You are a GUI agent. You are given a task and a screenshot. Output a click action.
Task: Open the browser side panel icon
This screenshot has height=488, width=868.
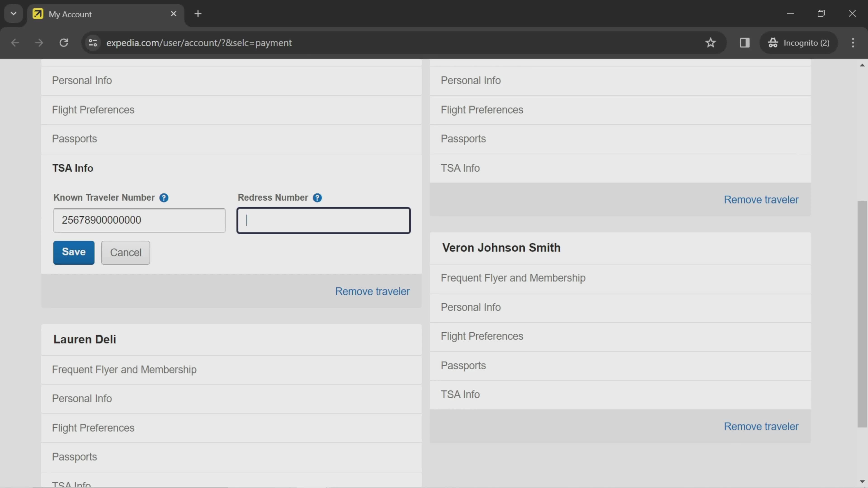744,43
